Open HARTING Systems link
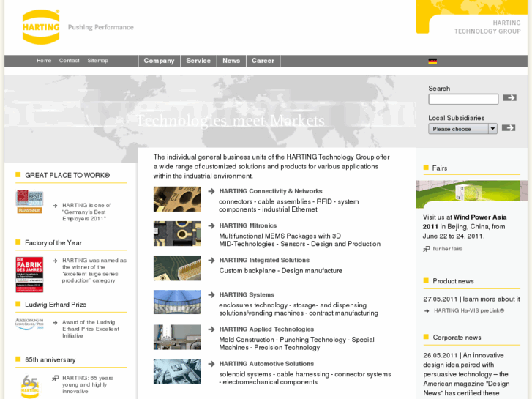 pos(247,295)
